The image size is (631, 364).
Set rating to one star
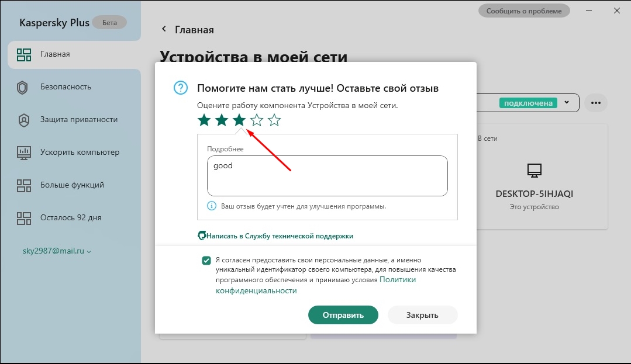[204, 120]
